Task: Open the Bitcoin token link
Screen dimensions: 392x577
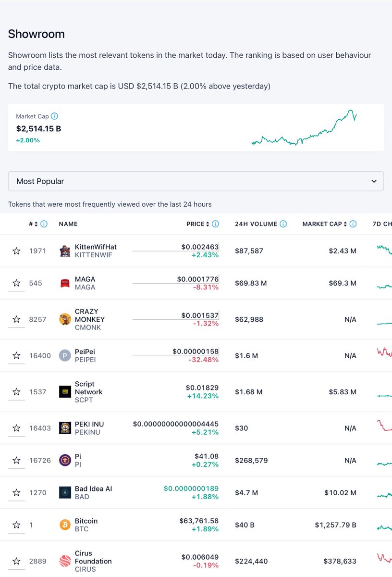Action: tap(86, 521)
